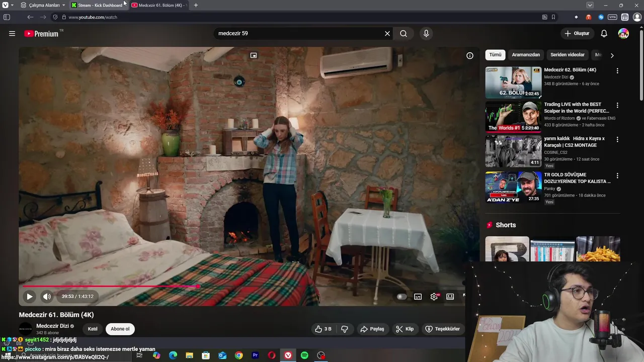Like the video (3 B)

(x=324, y=329)
